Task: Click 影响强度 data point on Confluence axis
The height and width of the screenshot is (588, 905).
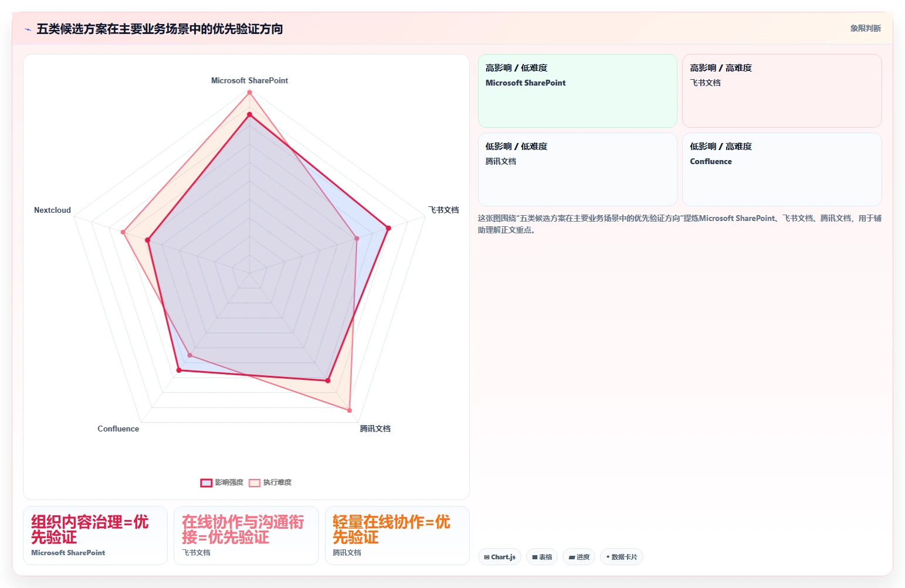Action: coord(179,370)
